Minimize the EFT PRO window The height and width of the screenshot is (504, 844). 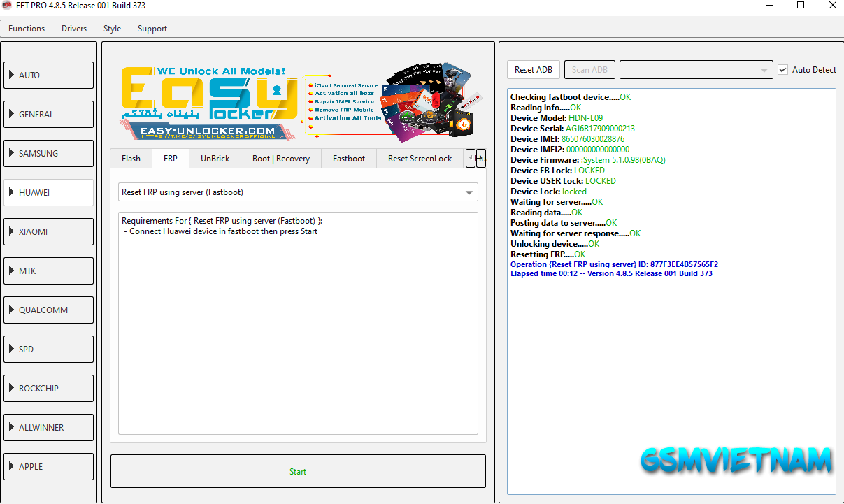768,6
